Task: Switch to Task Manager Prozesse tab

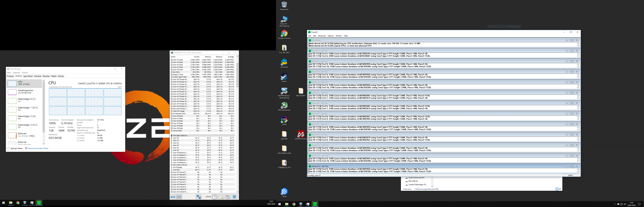Action: (x=10, y=76)
